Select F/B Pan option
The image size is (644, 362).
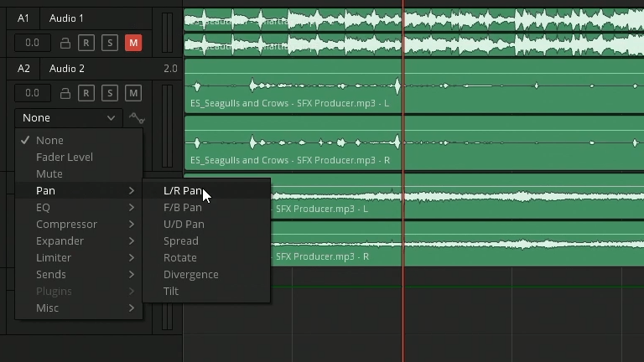(x=206, y=208)
